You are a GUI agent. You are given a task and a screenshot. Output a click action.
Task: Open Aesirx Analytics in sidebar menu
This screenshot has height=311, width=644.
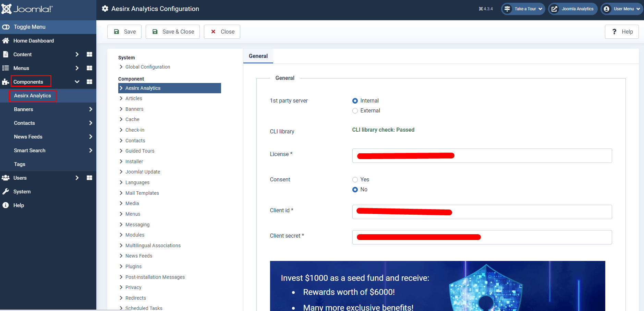[32, 96]
